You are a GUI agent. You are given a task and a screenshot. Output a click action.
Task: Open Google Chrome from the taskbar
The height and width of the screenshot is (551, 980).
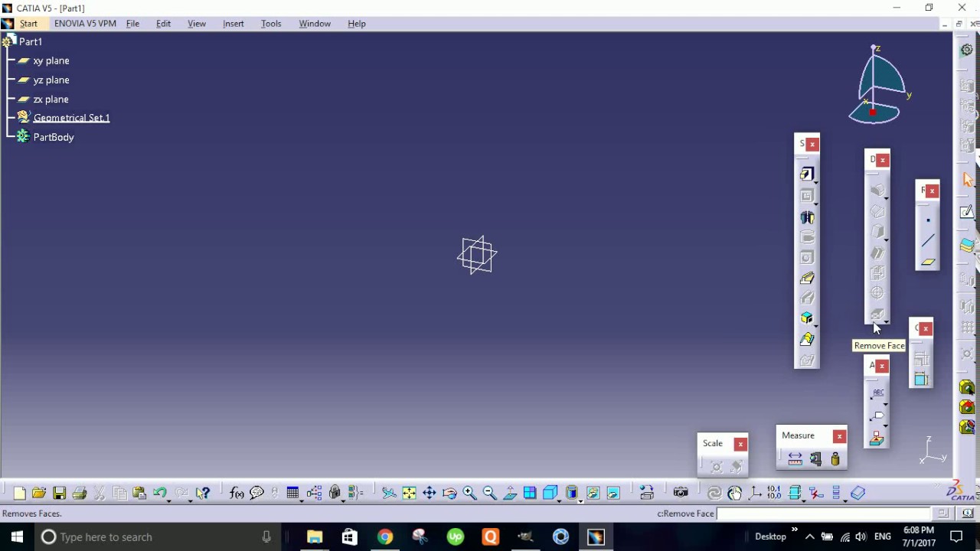[385, 537]
